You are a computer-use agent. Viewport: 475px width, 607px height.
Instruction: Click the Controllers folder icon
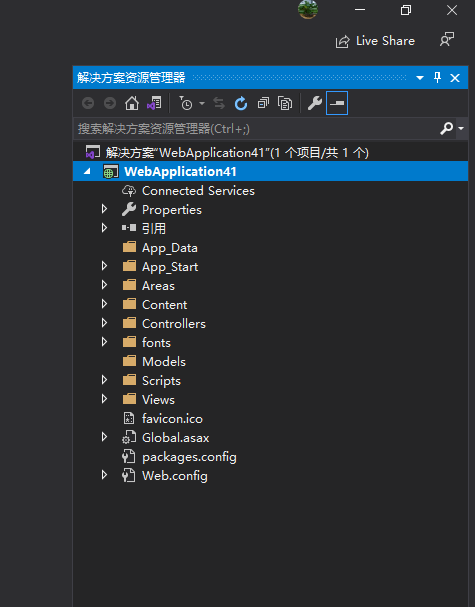[129, 323]
